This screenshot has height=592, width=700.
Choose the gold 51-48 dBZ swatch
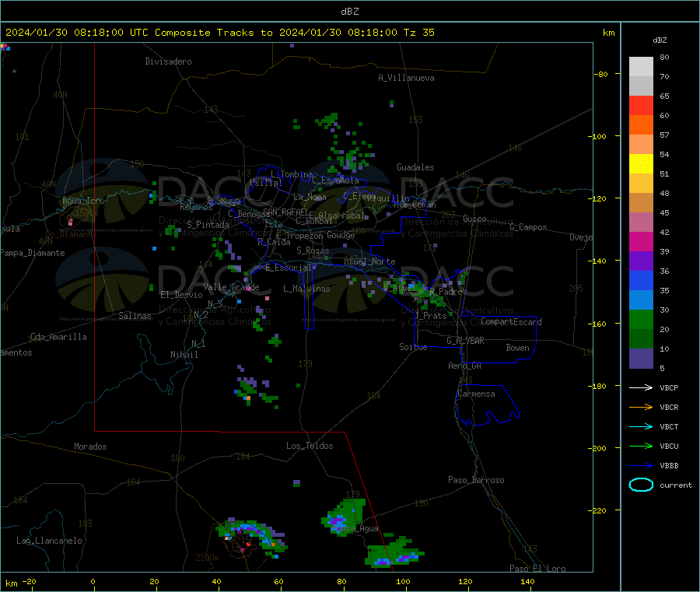[641, 184]
